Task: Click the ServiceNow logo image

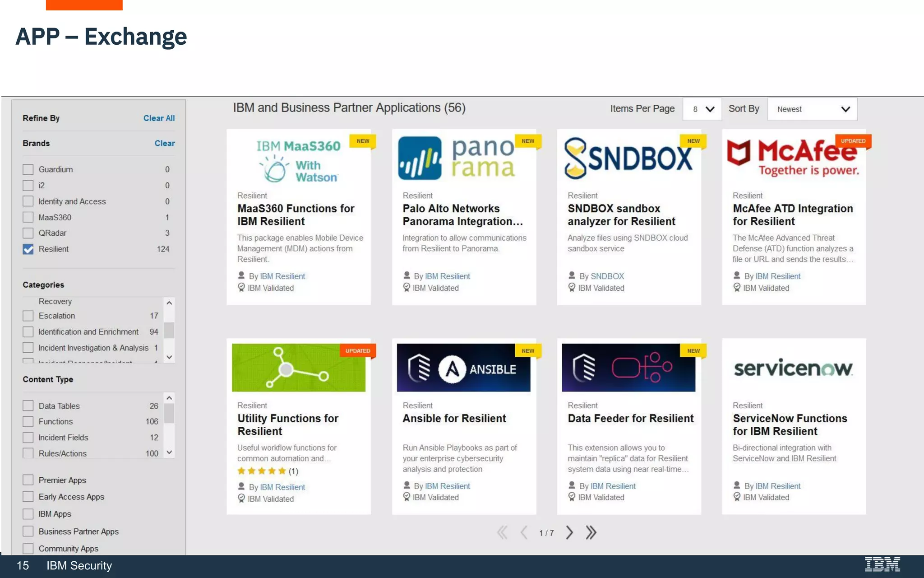Action: 793,368
